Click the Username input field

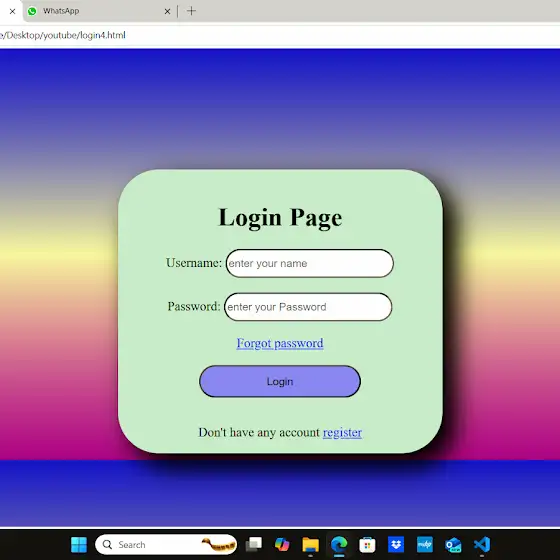(x=310, y=263)
